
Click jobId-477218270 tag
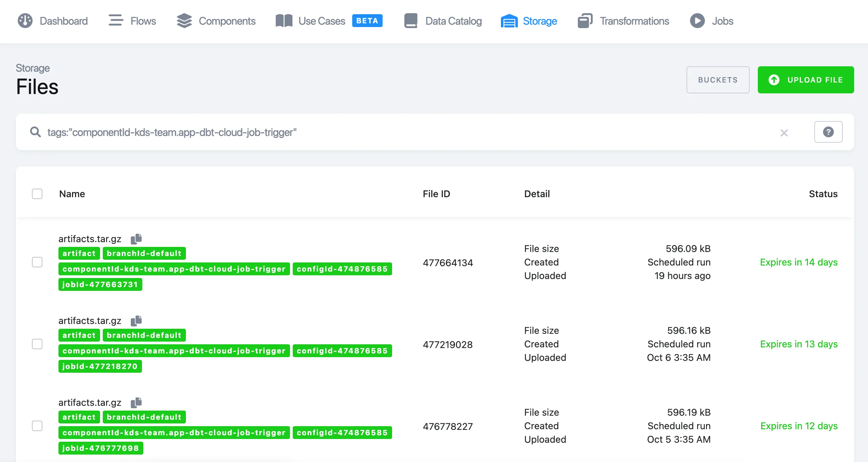pyautogui.click(x=100, y=366)
